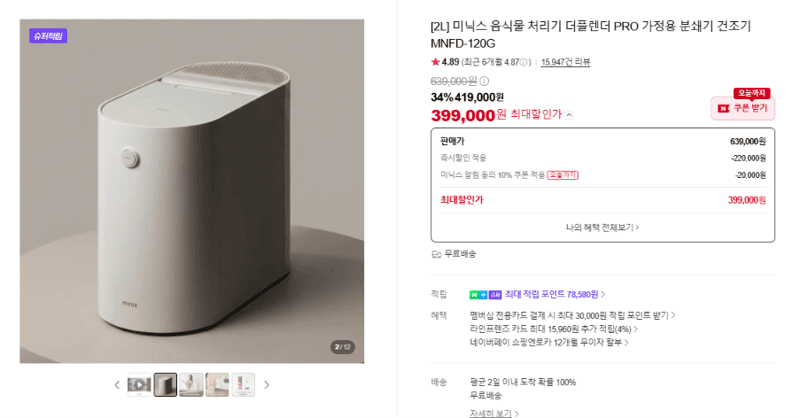Select the video thumbnail in gallery

coord(139,385)
